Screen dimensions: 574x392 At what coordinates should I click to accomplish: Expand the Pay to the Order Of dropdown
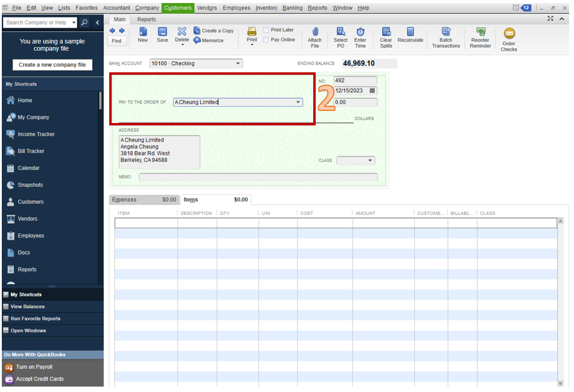298,103
